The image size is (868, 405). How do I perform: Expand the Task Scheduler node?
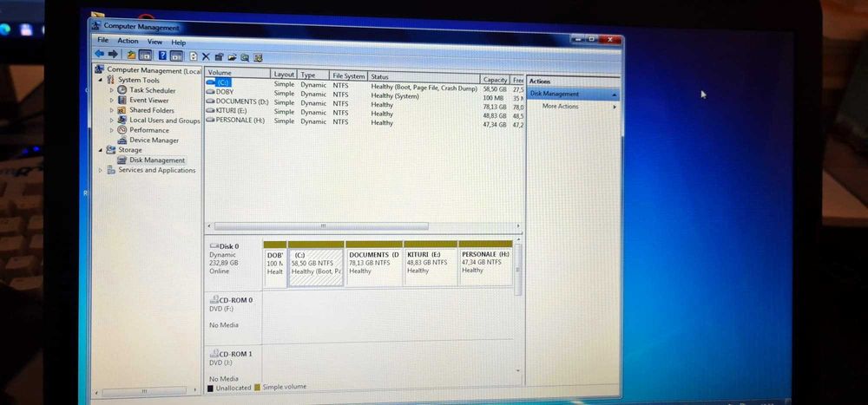click(x=112, y=90)
